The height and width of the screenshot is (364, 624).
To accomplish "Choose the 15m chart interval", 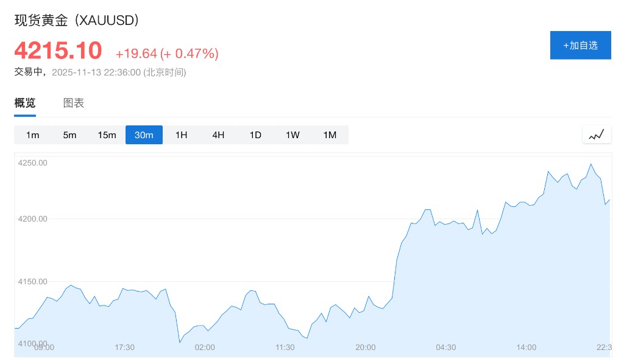I will 107,135.
